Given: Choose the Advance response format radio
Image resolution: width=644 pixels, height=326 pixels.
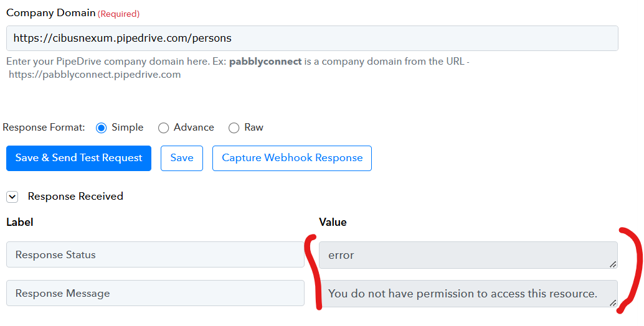Looking at the screenshot, I should pyautogui.click(x=164, y=128).
